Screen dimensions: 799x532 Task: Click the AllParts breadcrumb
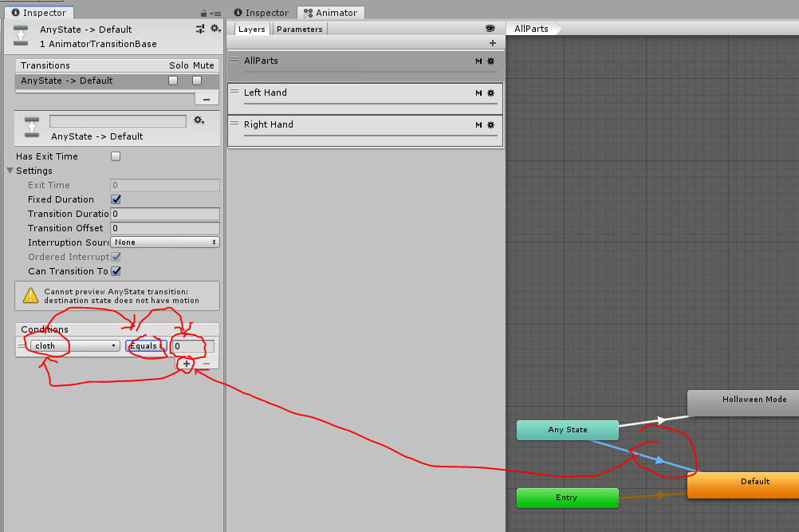coord(532,29)
